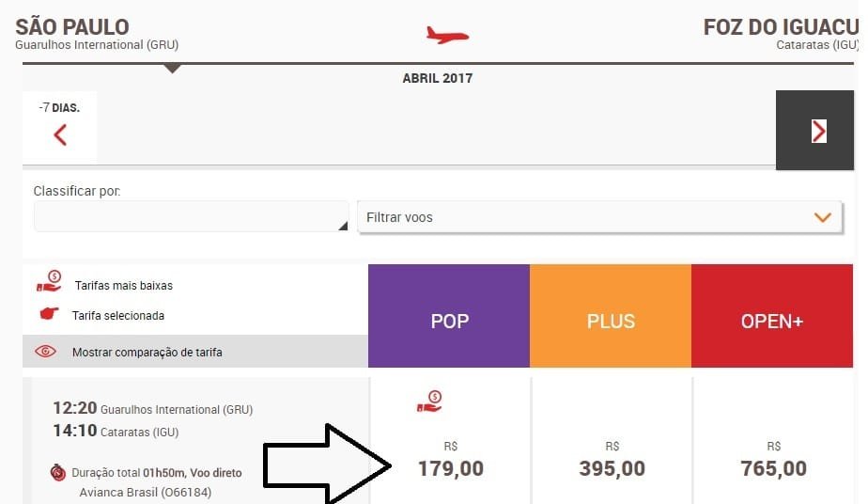
Task: Click lowest-fare coin icon above 179,00 price
Action: [x=429, y=402]
